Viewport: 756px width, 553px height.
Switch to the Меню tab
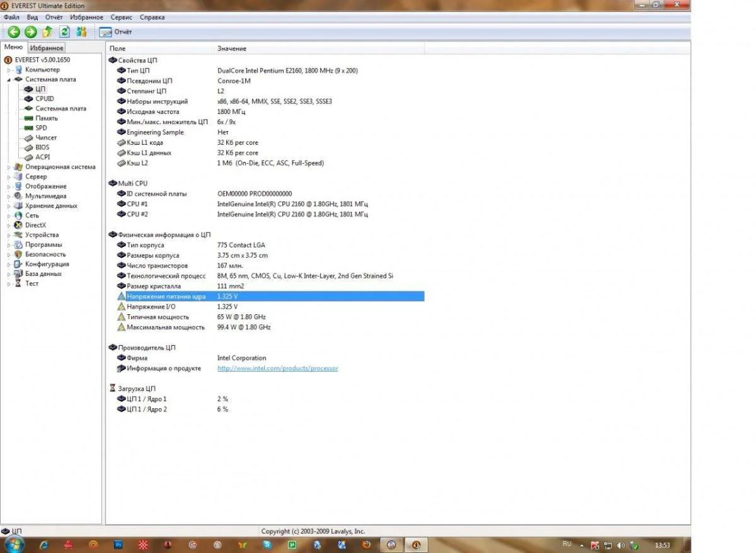13,47
